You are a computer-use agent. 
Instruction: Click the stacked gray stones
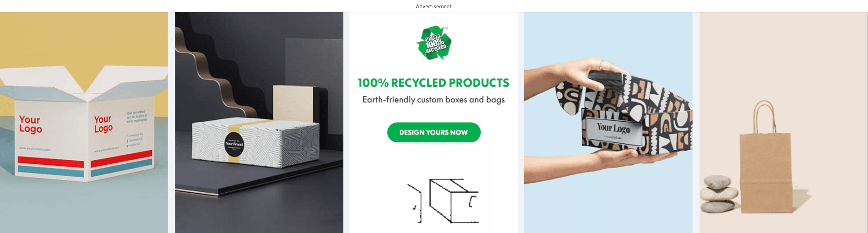pyautogui.click(x=718, y=194)
